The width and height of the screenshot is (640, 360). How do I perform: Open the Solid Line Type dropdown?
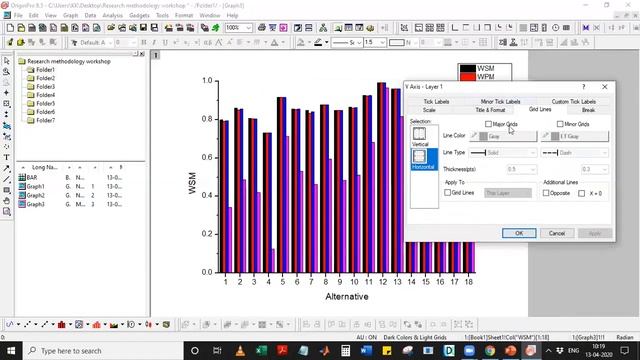tap(503, 153)
